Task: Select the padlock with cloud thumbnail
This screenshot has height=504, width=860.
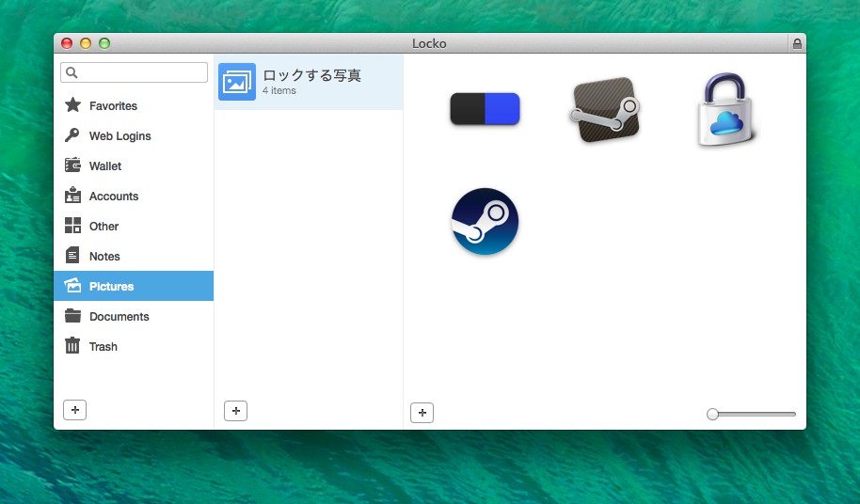Action: 725,110
